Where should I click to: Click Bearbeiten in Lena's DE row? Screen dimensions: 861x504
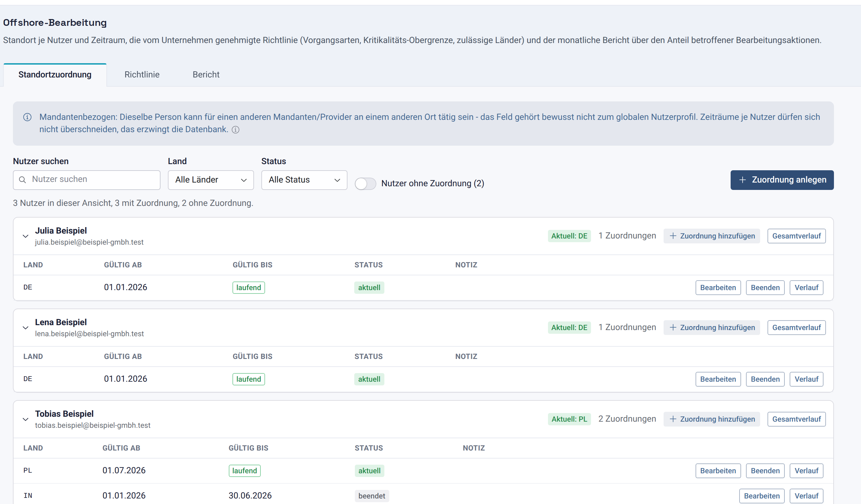point(718,379)
